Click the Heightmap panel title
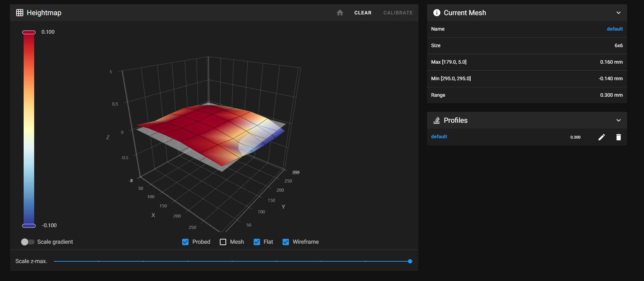This screenshot has width=644, height=281. [44, 13]
